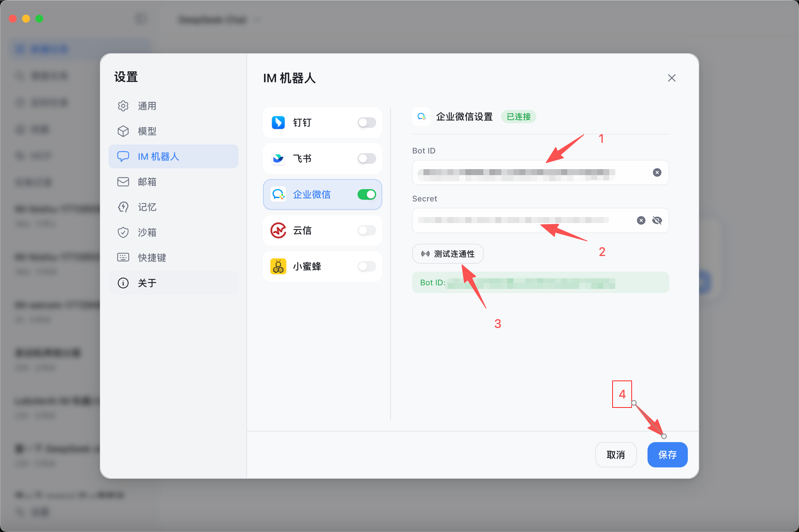The width and height of the screenshot is (799, 532).
Task: Click inside the Secret input field
Action: [526, 220]
